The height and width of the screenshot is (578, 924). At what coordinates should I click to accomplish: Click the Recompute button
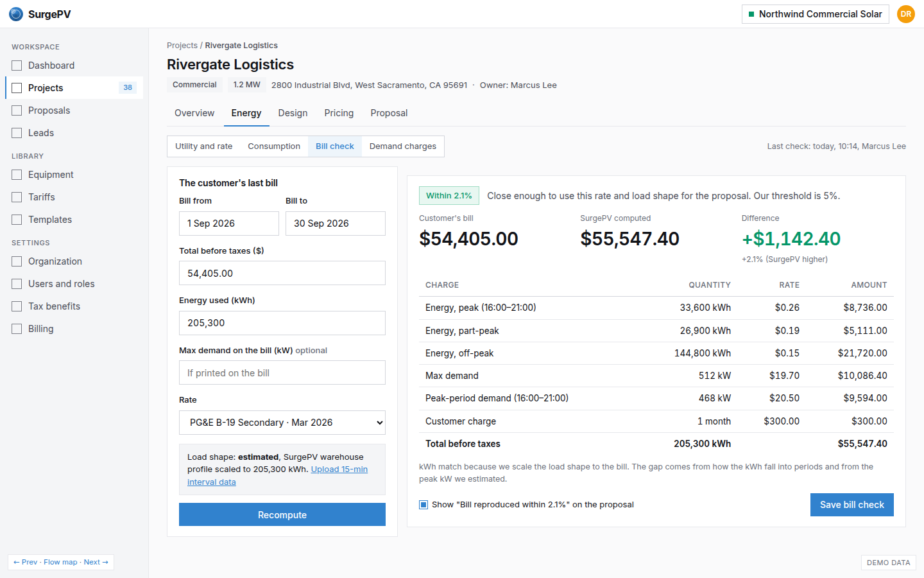pyautogui.click(x=282, y=514)
